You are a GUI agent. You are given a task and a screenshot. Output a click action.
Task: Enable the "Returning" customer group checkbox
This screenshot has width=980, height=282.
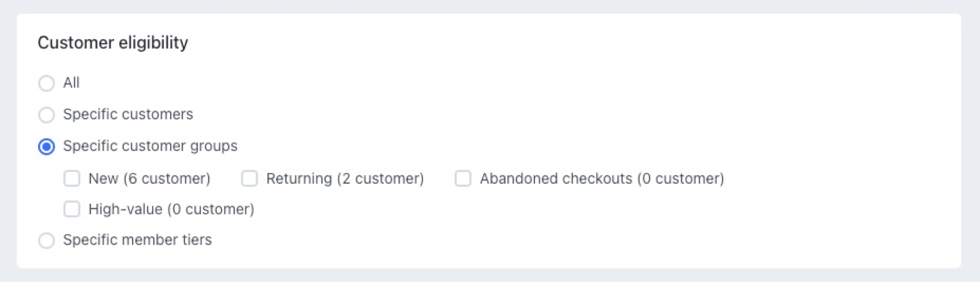click(249, 178)
